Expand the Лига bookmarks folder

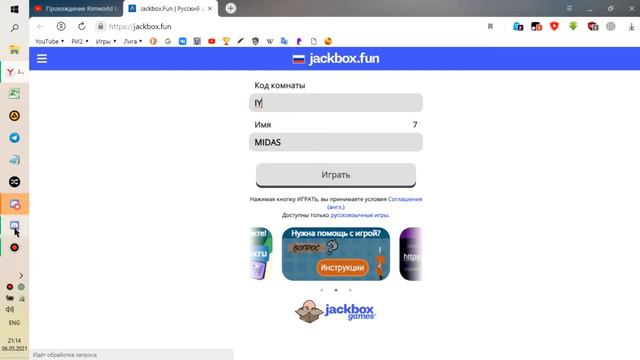(x=133, y=41)
